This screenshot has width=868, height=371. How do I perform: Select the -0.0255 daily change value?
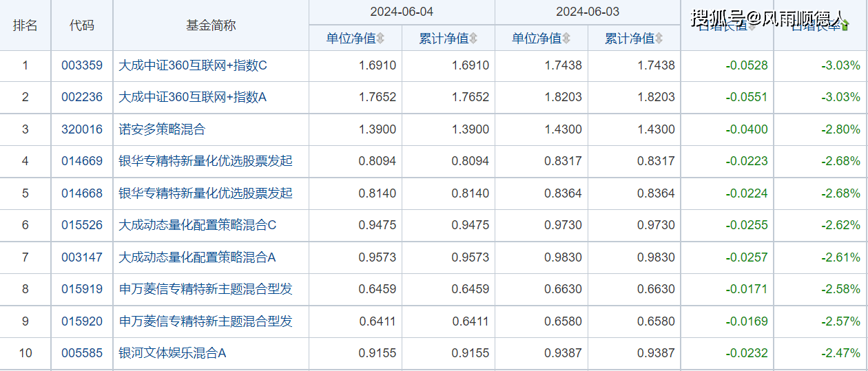click(747, 225)
